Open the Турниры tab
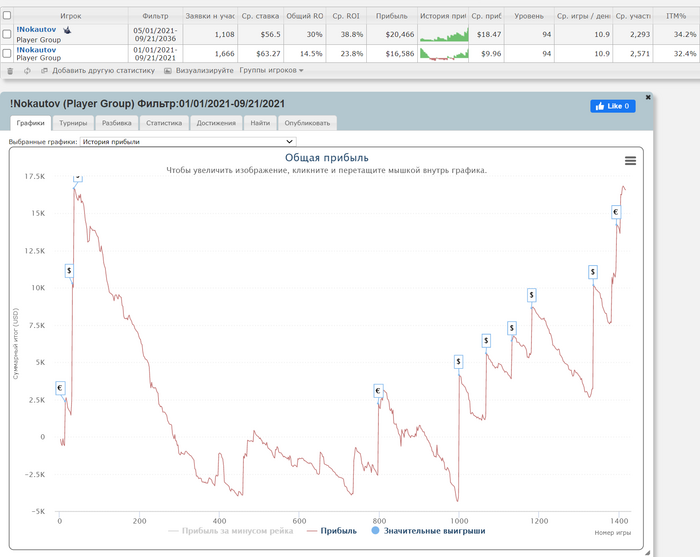 (x=73, y=123)
